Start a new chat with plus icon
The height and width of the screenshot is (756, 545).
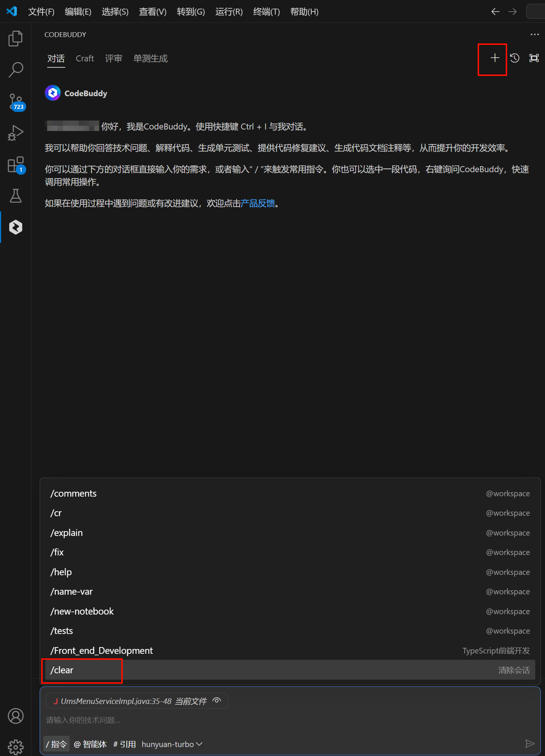coord(494,58)
